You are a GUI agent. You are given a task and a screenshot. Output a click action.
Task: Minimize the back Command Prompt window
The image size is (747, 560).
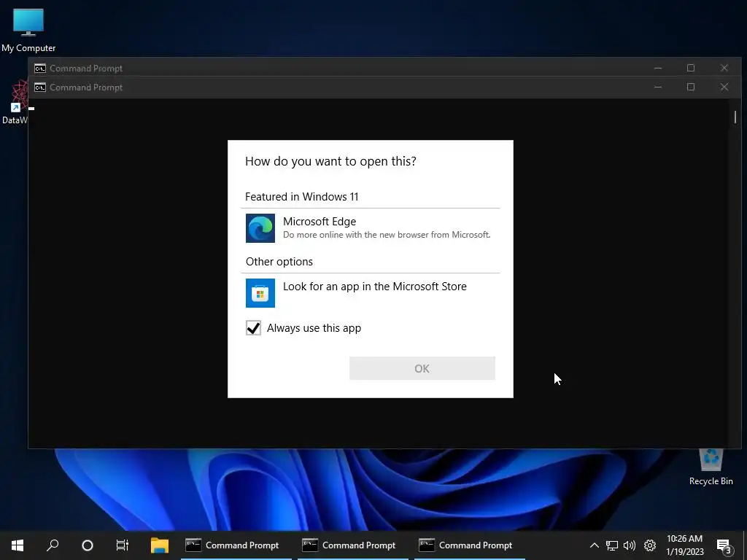click(658, 68)
